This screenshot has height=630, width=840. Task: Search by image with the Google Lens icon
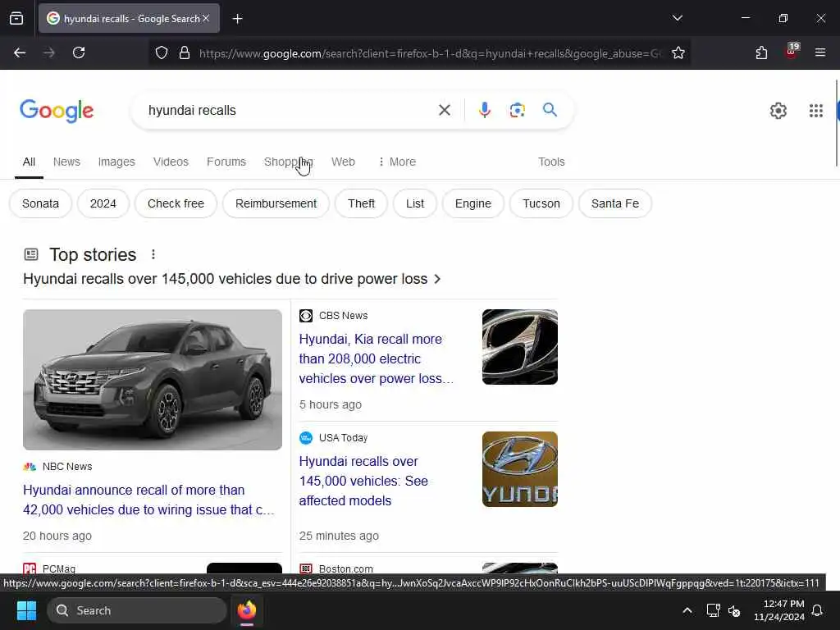(x=517, y=110)
